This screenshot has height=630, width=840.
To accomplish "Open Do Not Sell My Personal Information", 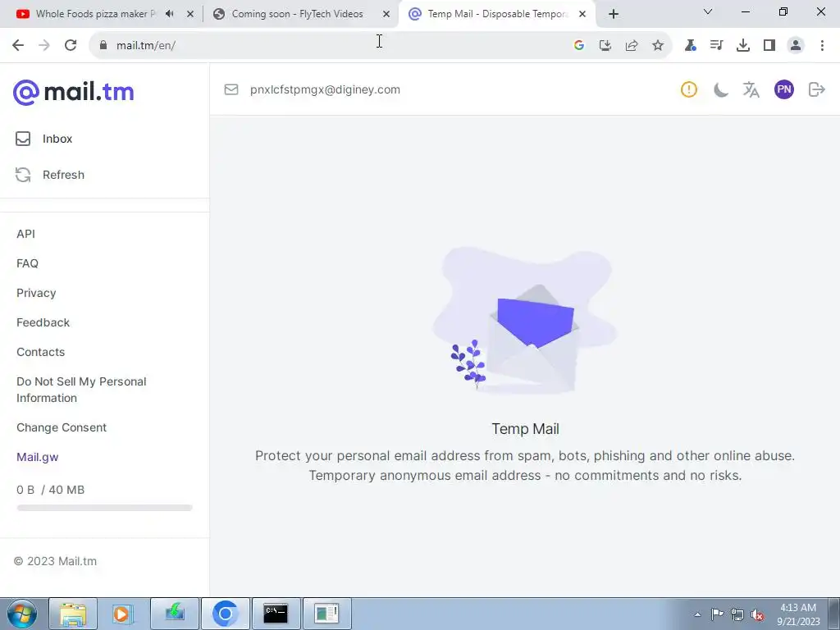I will [x=81, y=390].
